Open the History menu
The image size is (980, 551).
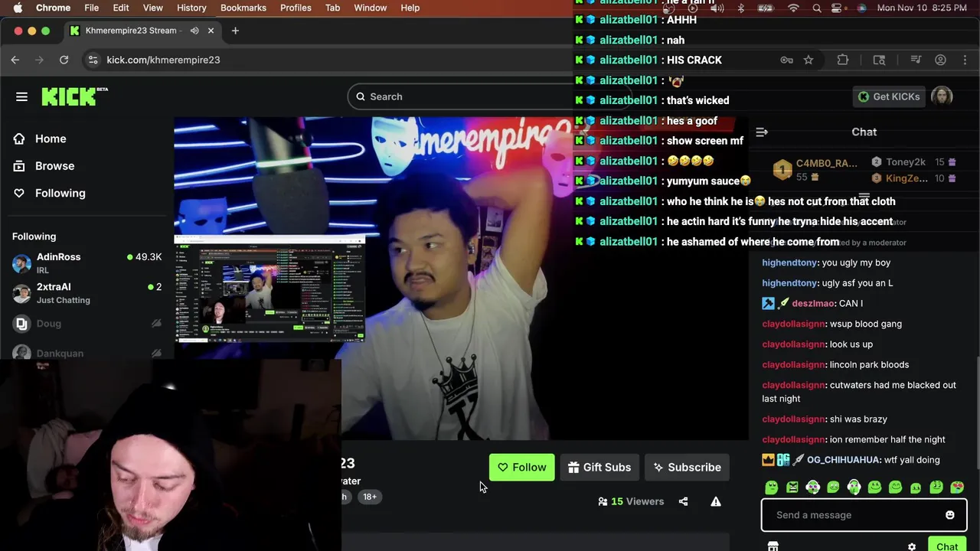[191, 8]
